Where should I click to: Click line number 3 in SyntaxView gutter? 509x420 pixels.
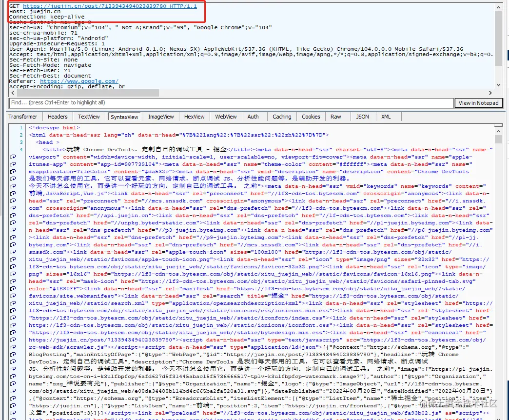click(21, 142)
